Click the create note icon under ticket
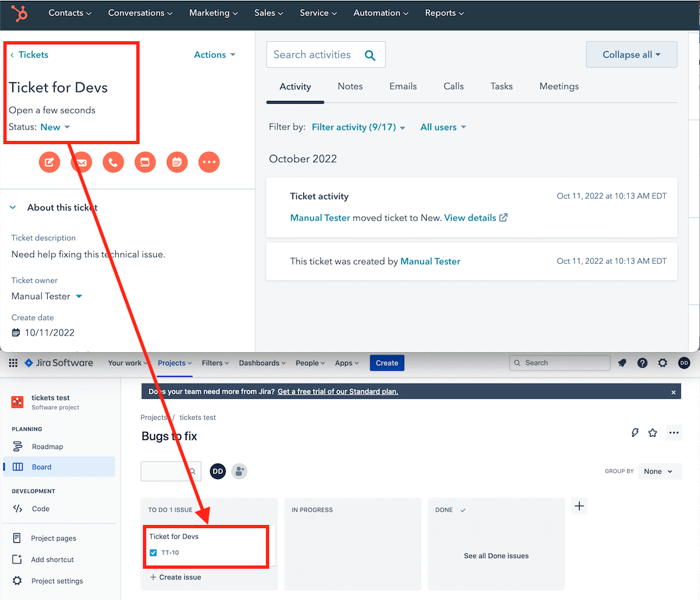Screen dimensions: 700x600 pos(49,162)
